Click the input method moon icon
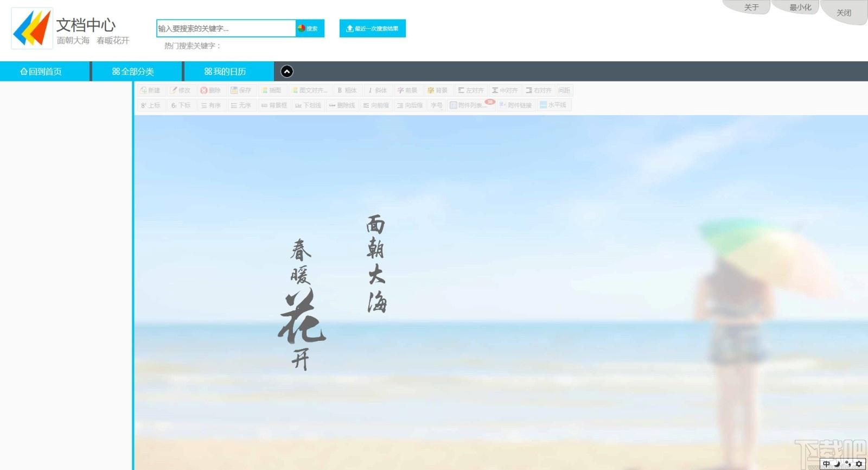868x470 pixels. tap(837, 464)
